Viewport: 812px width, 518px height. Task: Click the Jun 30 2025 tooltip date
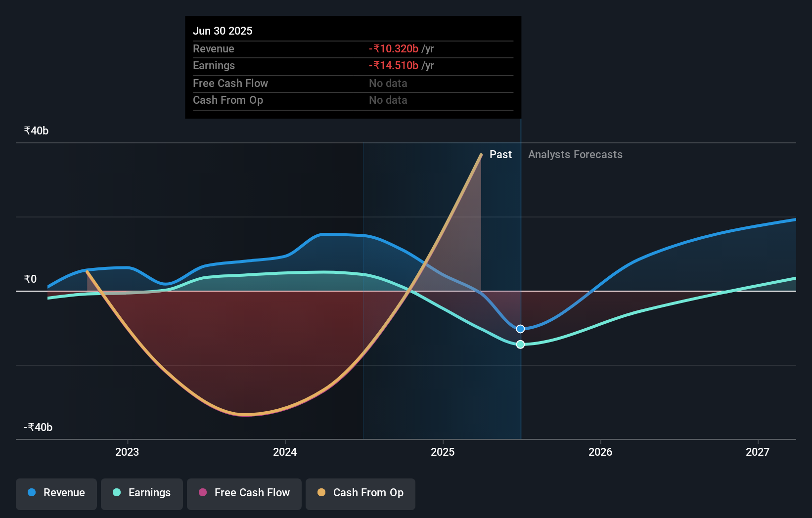pos(223,31)
